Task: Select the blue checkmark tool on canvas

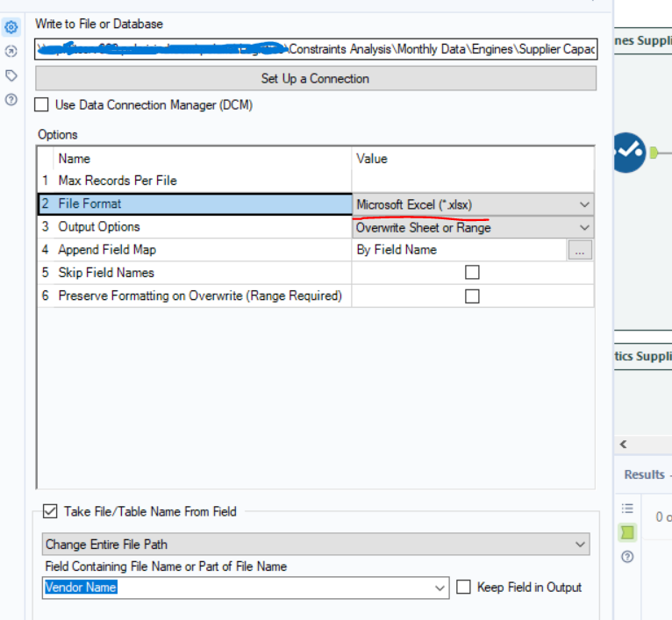Action: pyautogui.click(x=629, y=153)
